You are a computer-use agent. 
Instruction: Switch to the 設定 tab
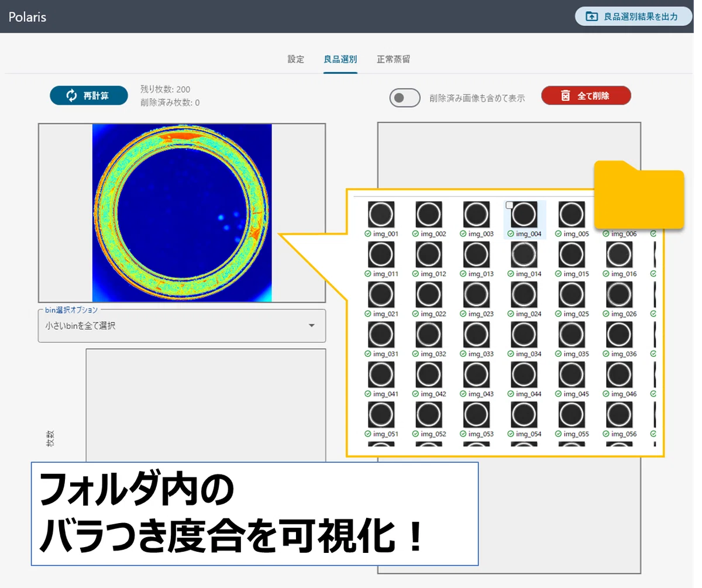click(x=296, y=59)
